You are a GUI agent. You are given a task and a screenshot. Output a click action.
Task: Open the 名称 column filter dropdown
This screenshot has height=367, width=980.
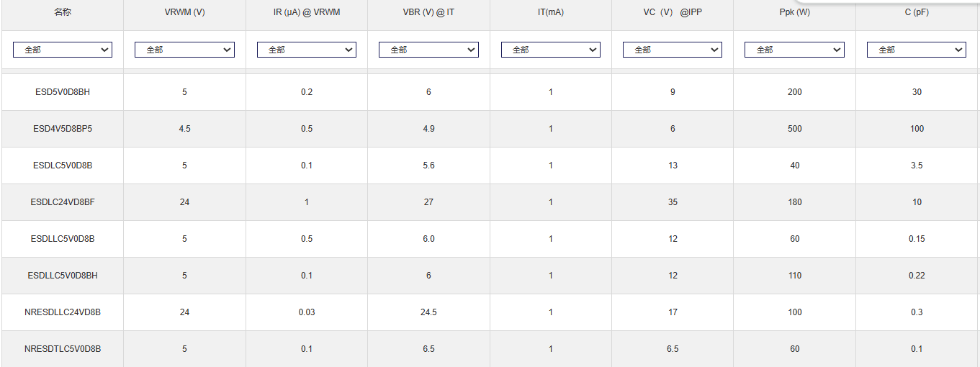point(63,50)
